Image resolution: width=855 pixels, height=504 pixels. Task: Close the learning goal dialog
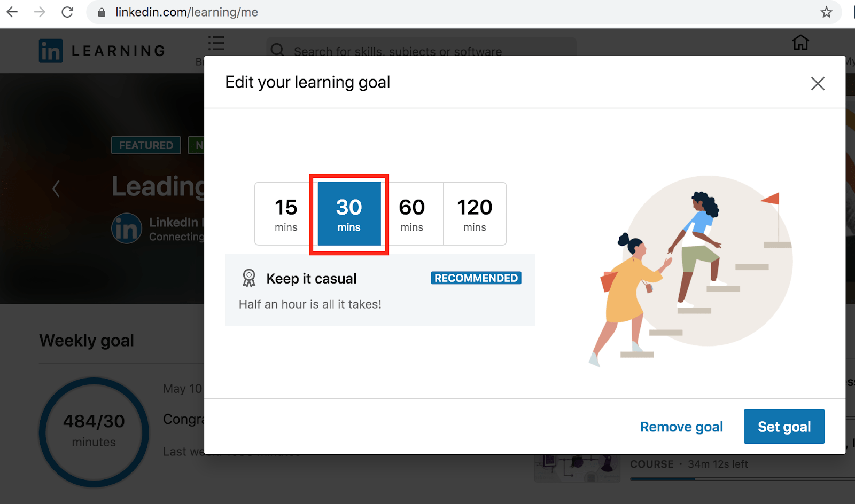coord(818,83)
